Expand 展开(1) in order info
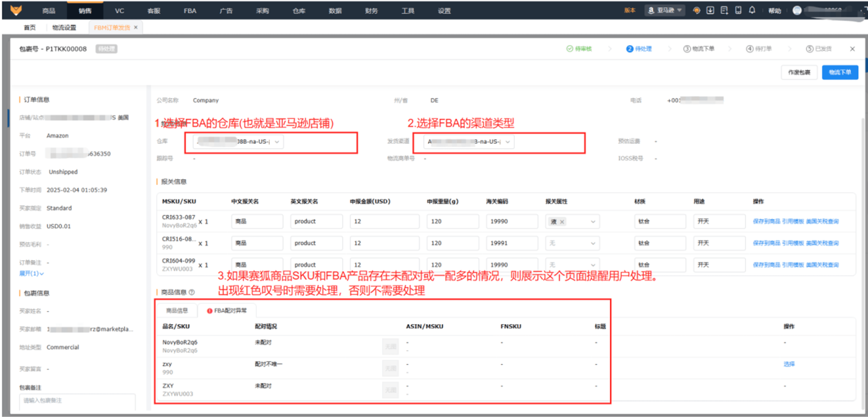Screen dimensions: 868x417 (31, 273)
